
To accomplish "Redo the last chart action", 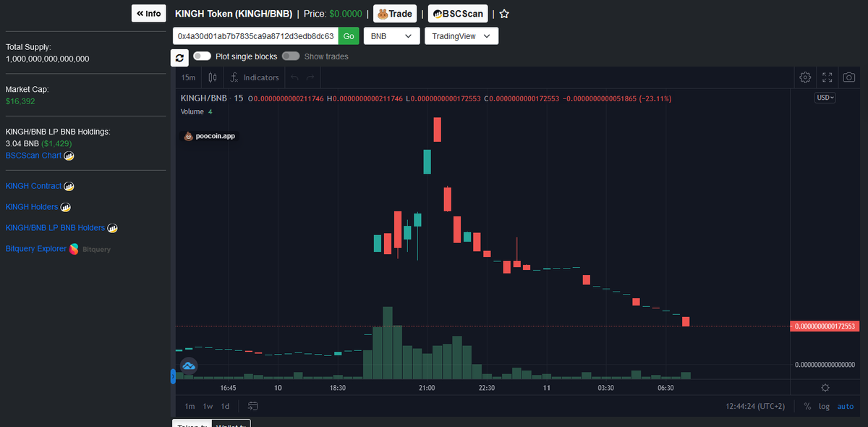I will [x=310, y=77].
